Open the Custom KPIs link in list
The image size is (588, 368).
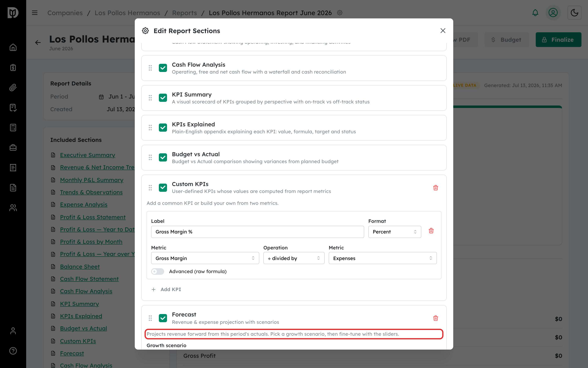(x=78, y=341)
